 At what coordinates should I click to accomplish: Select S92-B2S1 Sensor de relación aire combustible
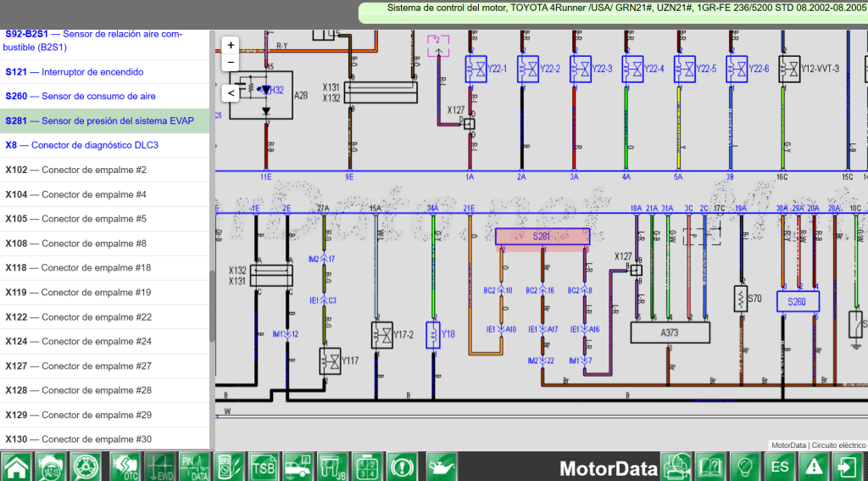point(104,41)
